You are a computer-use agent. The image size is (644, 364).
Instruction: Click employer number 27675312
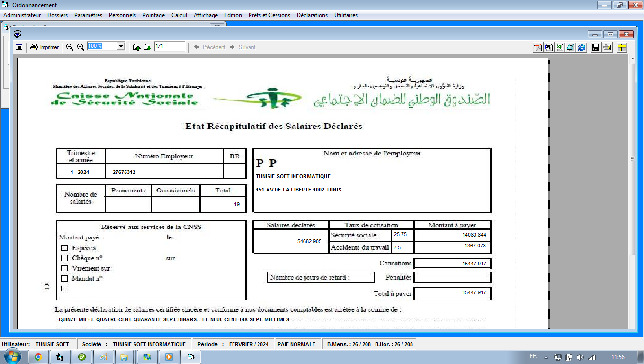click(x=124, y=172)
